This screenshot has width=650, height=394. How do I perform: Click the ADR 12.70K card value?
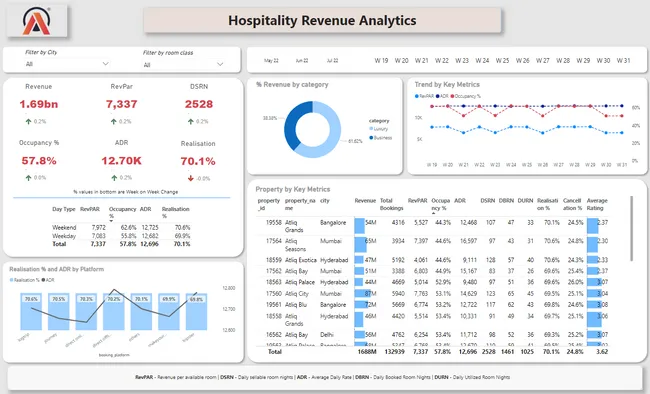coord(121,161)
